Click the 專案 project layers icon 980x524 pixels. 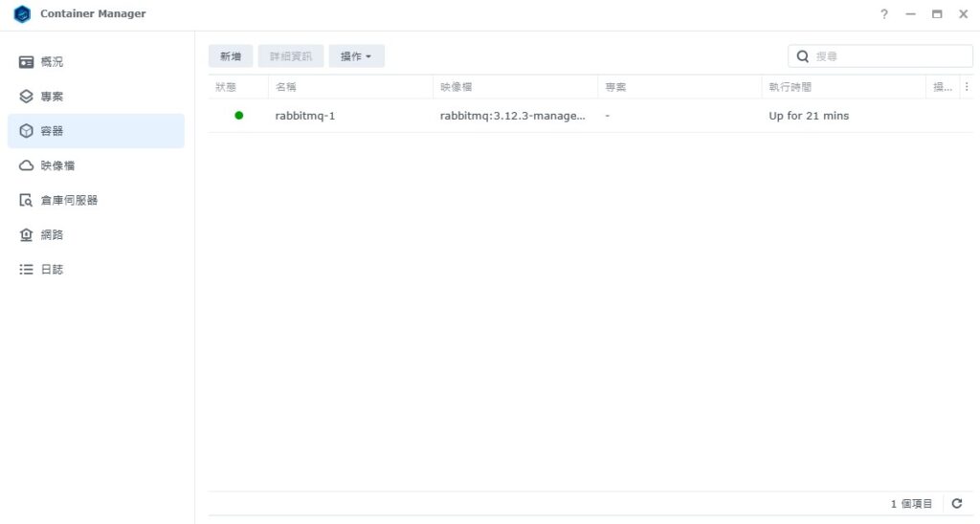click(26, 97)
